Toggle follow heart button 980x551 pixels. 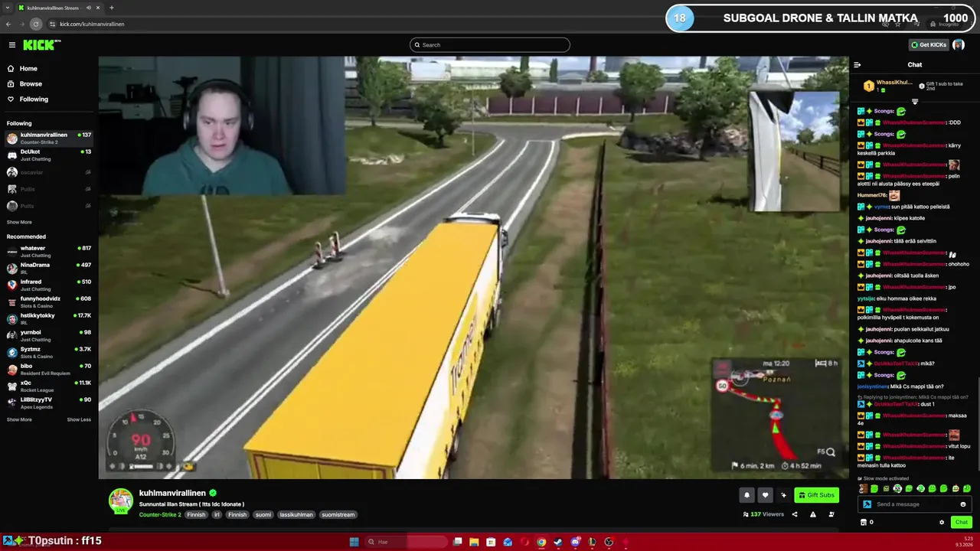point(765,495)
